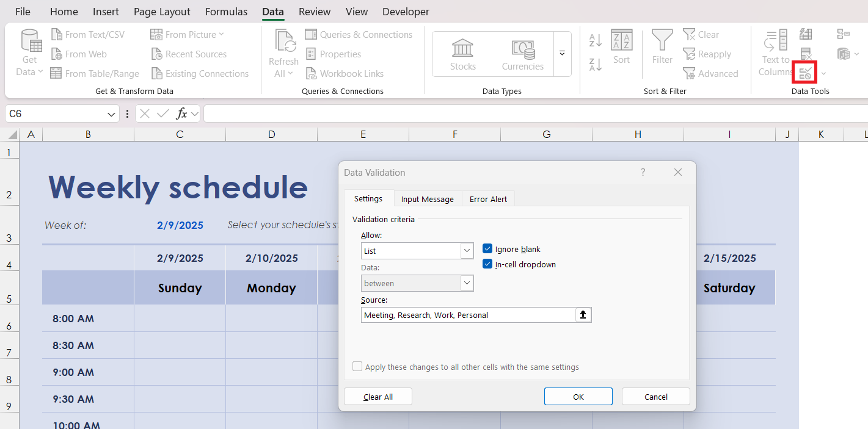Screen dimensions: 868x429
Task: Click the Data Validation ribbon icon
Action: tap(806, 73)
